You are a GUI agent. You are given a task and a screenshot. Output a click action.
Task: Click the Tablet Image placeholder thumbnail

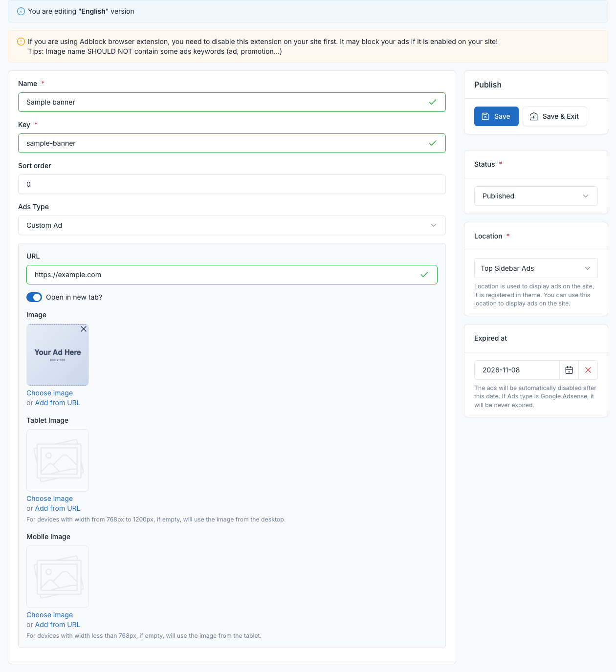(58, 460)
